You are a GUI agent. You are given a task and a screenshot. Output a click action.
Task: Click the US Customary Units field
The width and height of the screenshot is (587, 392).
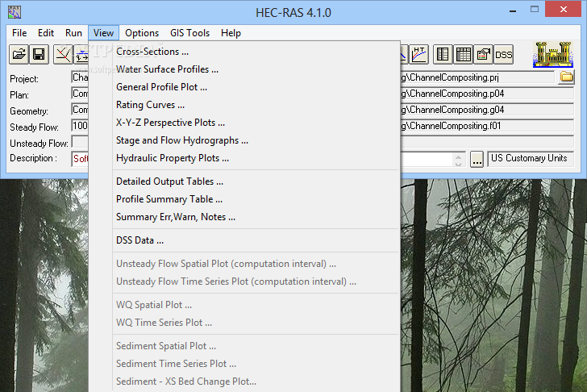[530, 159]
